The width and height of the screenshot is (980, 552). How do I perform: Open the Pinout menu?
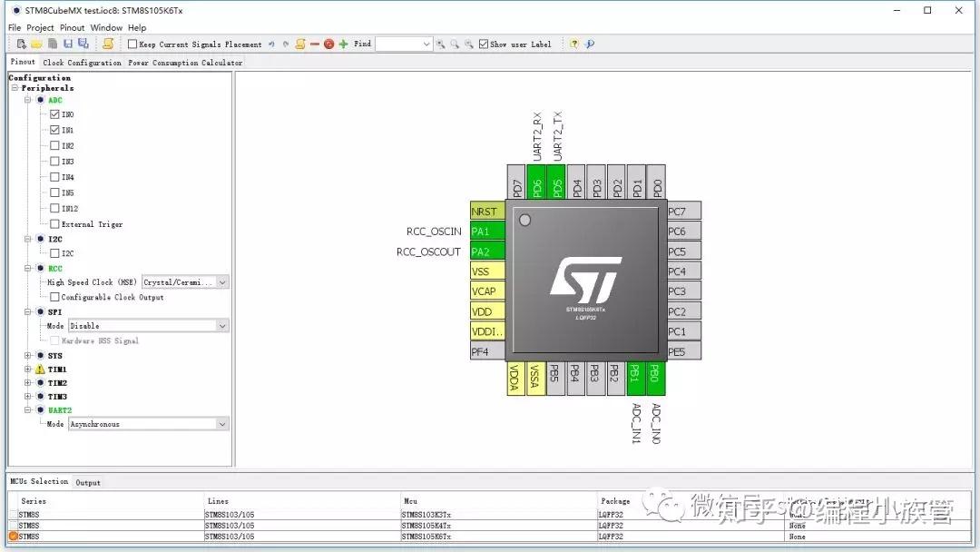(x=72, y=26)
